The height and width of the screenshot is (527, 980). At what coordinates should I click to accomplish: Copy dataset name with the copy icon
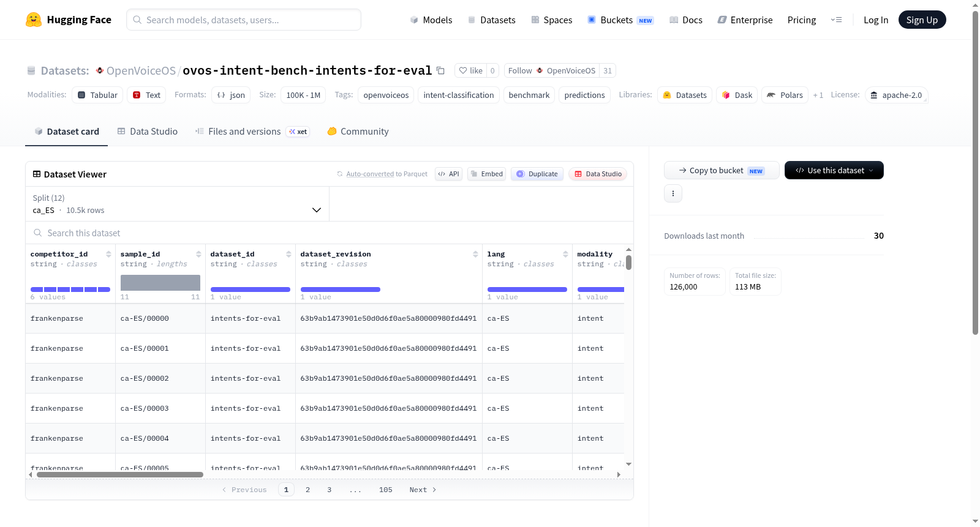[440, 70]
